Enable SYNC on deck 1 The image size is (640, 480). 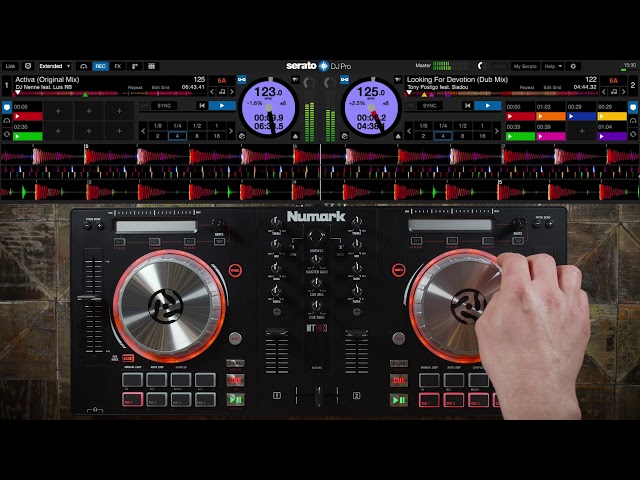coord(164,106)
